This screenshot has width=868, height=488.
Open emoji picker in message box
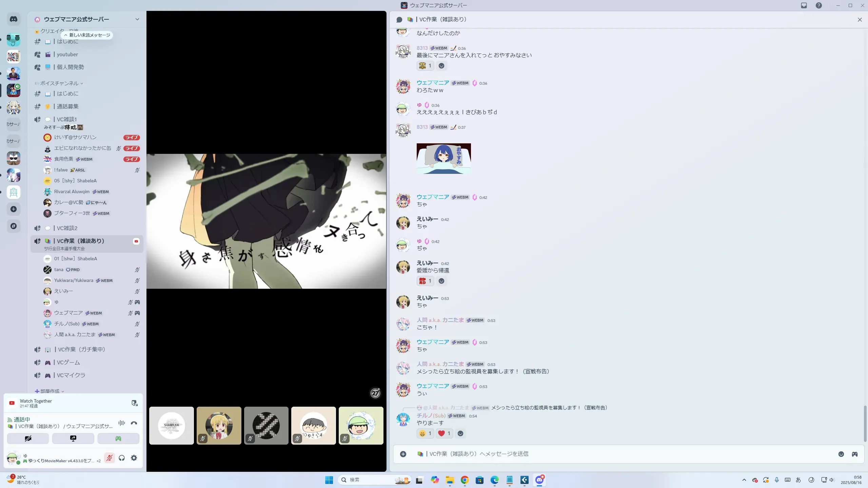(x=841, y=454)
